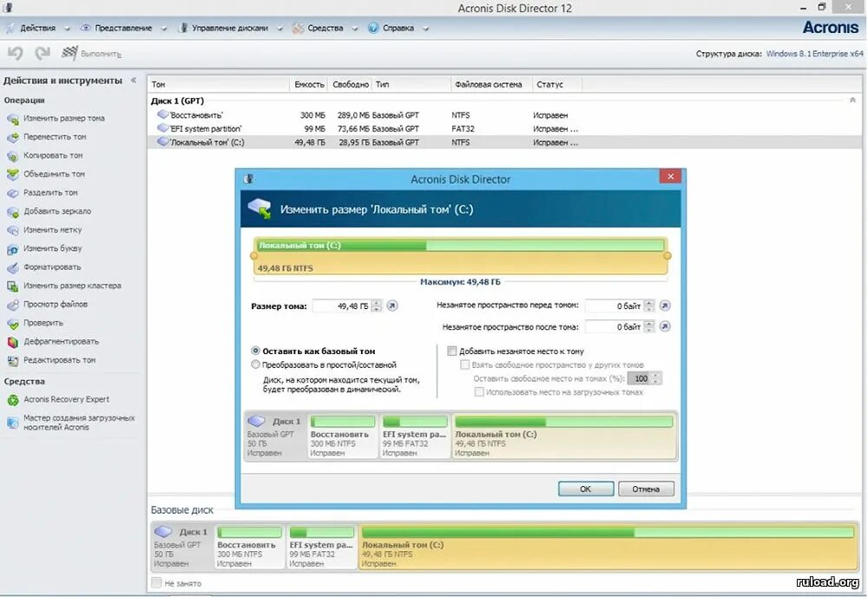Viewport: 868px width, 598px height.
Task: Toggle the Не занято legend checkbox
Action: pyautogui.click(x=156, y=582)
